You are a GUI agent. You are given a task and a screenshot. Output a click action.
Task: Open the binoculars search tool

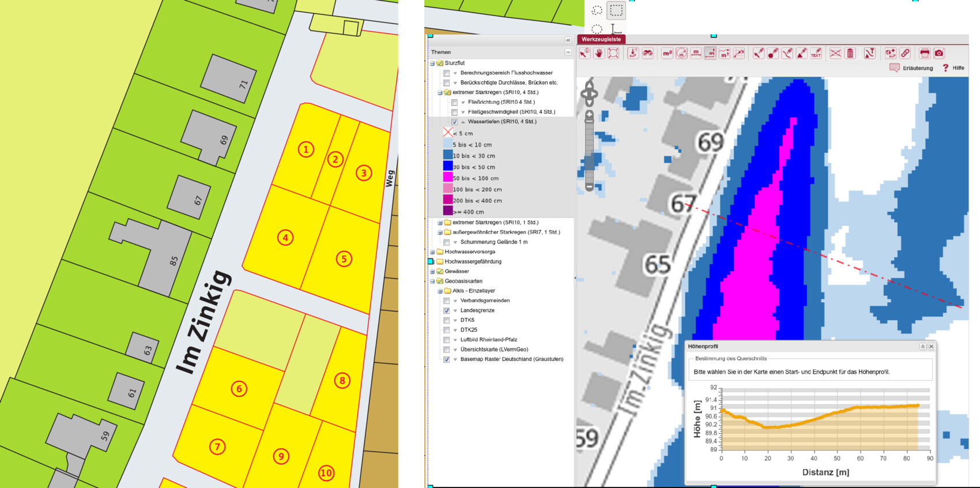648,54
